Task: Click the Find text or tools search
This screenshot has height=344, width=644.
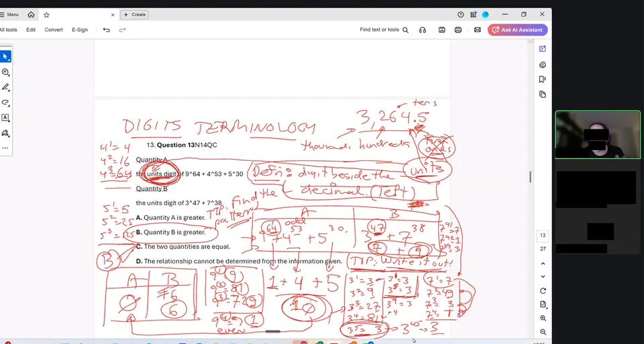Action: 384,30
